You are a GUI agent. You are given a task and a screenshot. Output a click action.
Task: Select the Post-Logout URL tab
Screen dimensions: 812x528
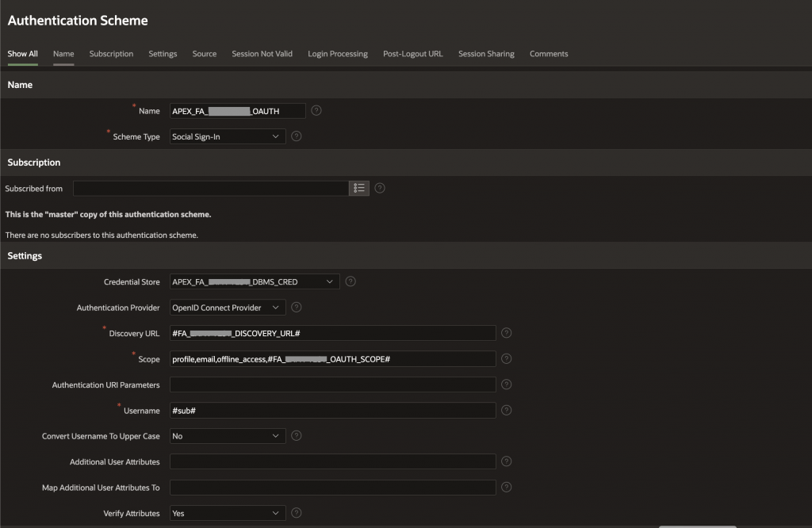point(412,54)
